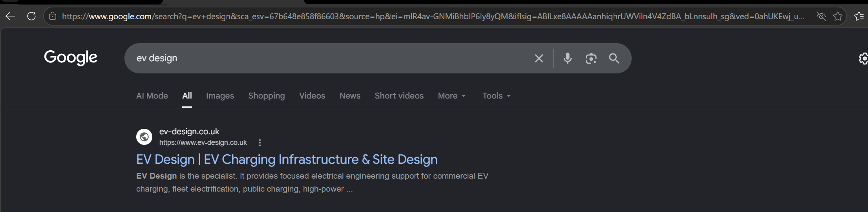Expand the Tools dropdown
The image size is (868, 212).
click(497, 96)
